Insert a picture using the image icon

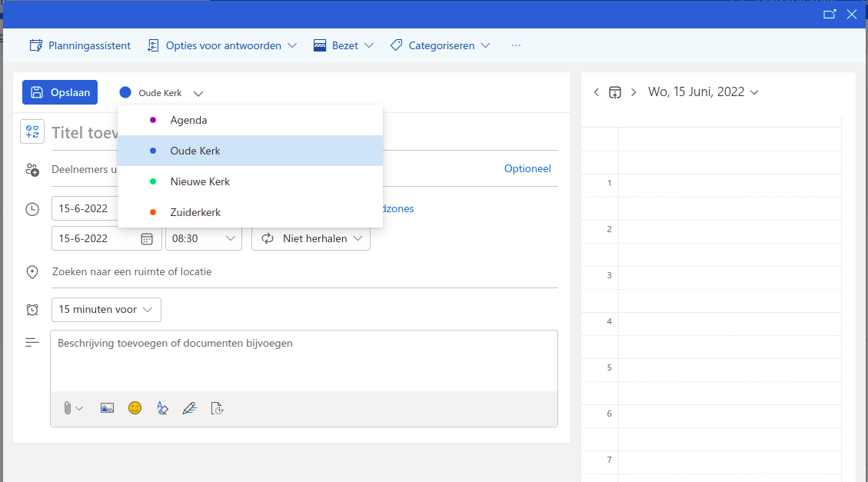[107, 408]
